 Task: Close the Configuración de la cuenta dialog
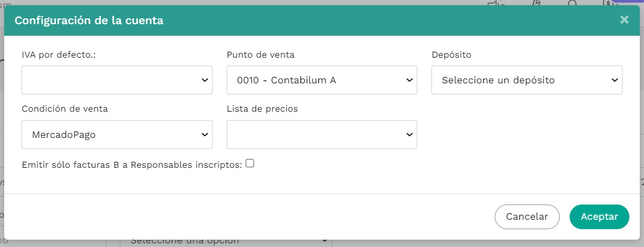[x=624, y=20]
